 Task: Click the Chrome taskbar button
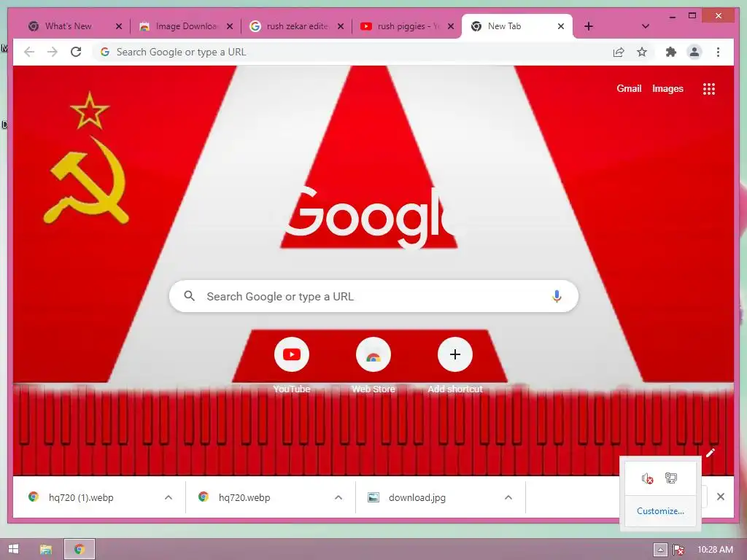click(80, 550)
